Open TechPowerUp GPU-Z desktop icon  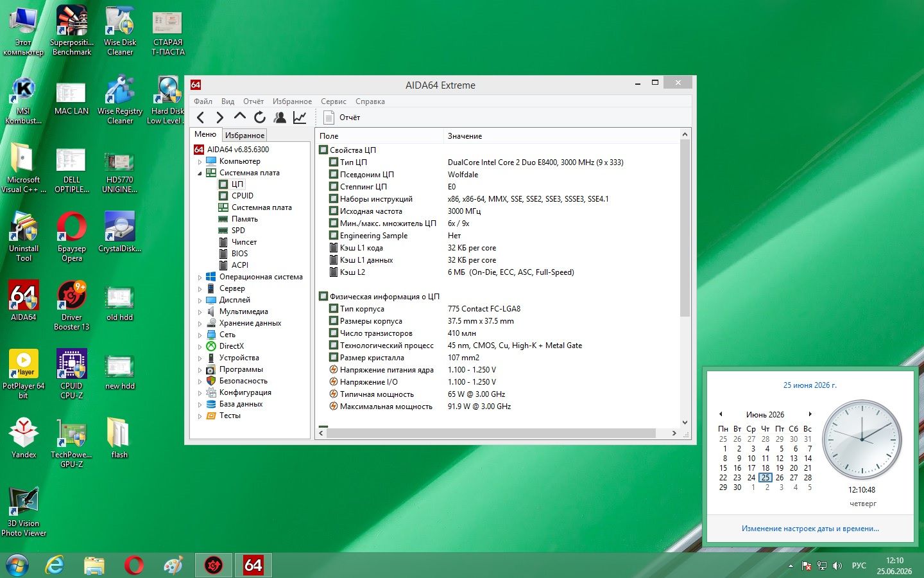72,442
